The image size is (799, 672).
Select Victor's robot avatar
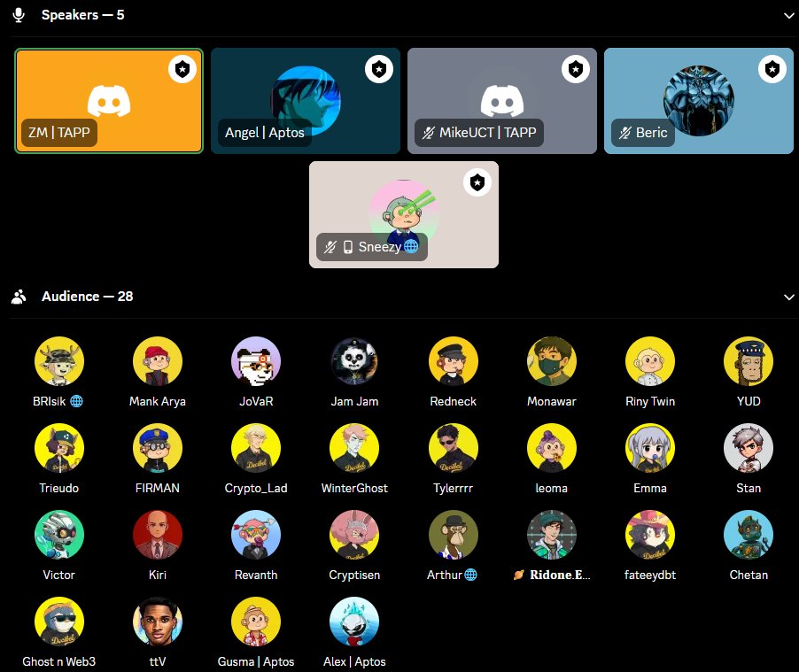(x=59, y=535)
